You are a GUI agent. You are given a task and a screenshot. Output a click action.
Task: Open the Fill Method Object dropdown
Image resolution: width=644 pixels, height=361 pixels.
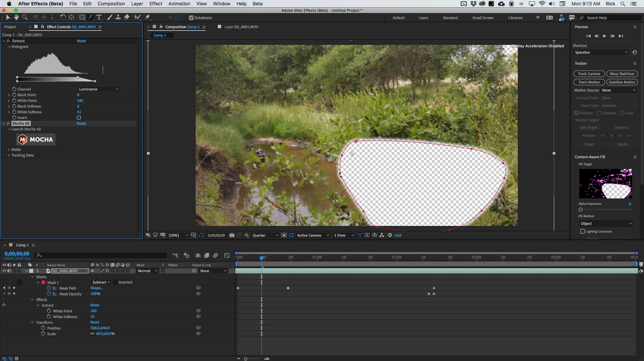[606, 224]
